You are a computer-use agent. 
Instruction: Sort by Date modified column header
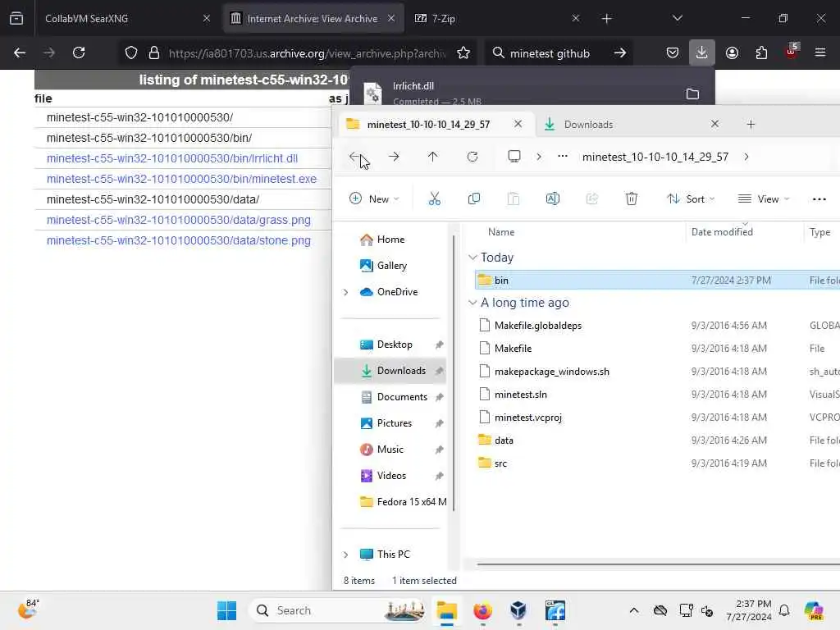[722, 232]
